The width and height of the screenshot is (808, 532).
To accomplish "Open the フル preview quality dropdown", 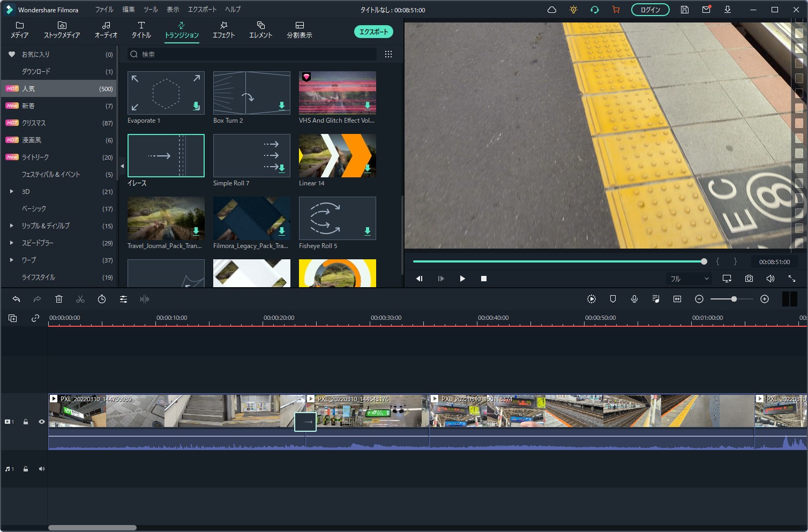I will pyautogui.click(x=689, y=279).
